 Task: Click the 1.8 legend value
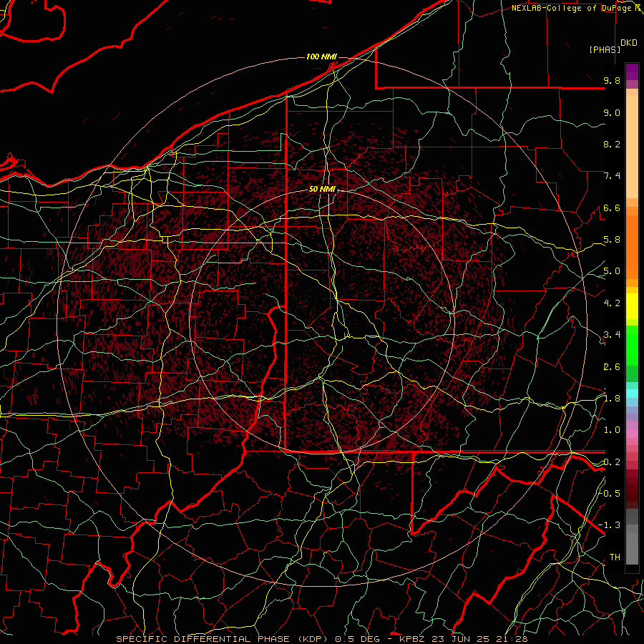pos(612,399)
